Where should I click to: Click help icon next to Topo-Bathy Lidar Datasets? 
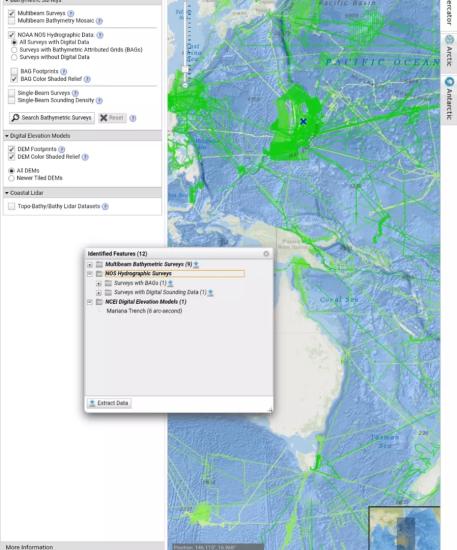105,206
